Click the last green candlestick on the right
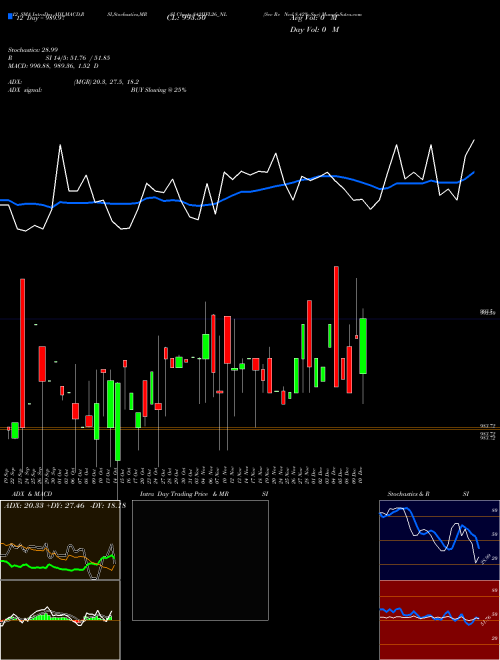Viewport: 500px width, 660px height. tap(363, 346)
